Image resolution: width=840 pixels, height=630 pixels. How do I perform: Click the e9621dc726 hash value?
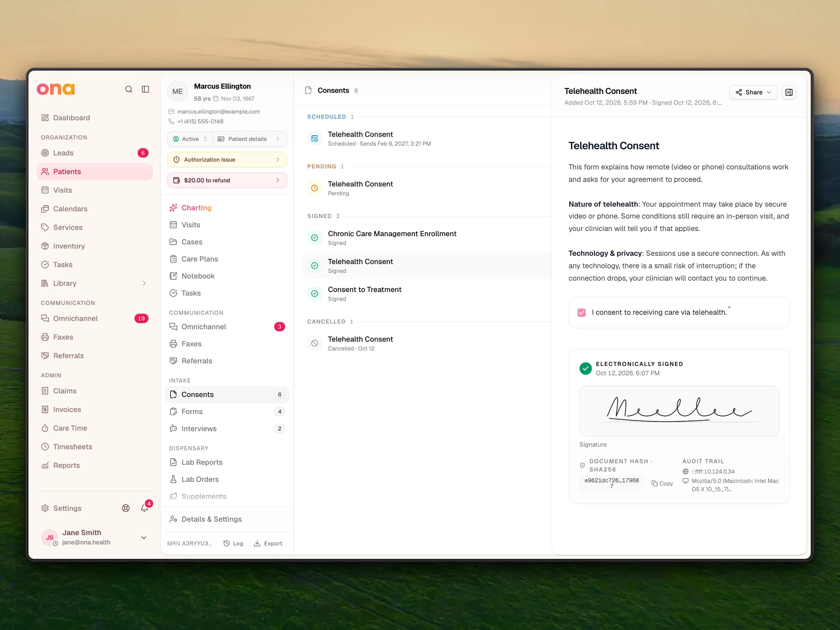point(611,483)
